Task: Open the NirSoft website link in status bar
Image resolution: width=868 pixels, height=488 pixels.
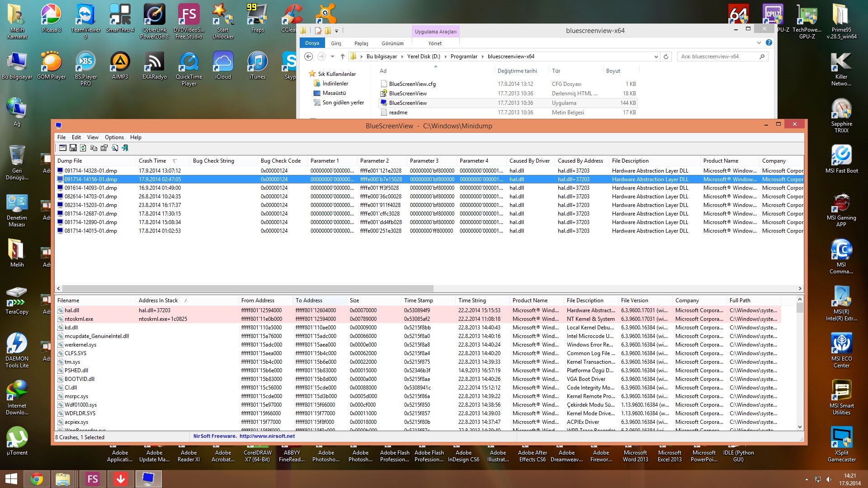Action: click(267, 436)
